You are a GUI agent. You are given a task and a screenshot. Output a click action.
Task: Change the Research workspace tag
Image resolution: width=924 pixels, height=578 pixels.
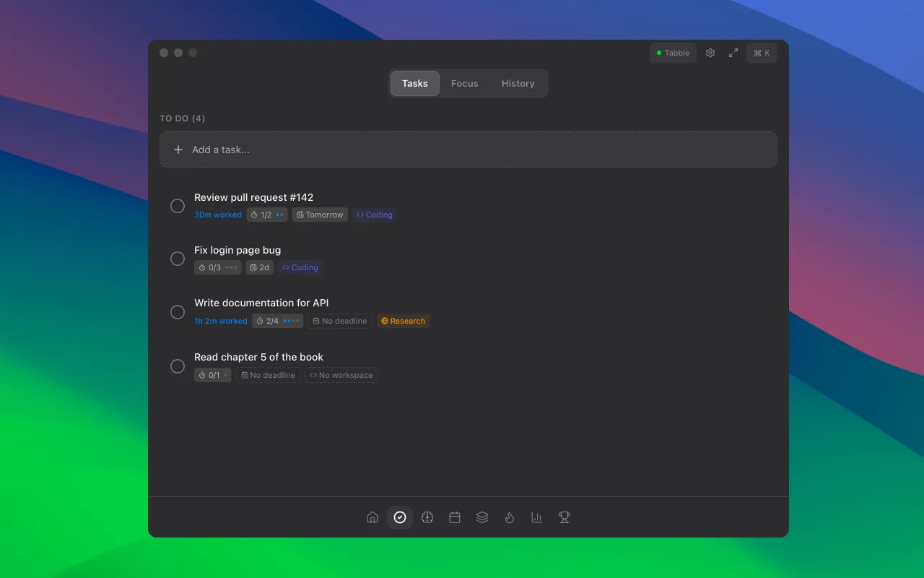coord(403,321)
